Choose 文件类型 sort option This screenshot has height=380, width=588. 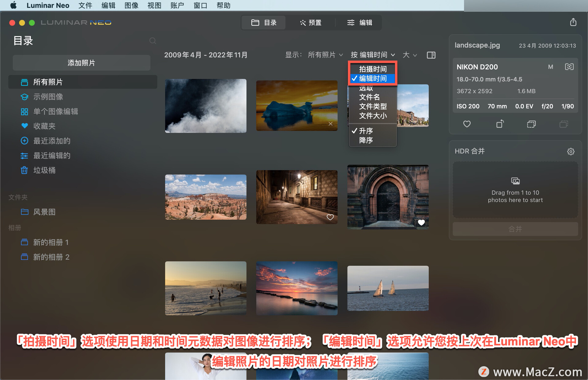pyautogui.click(x=373, y=106)
